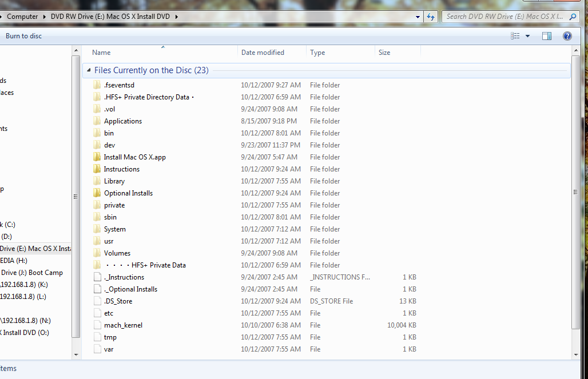Screen dimensions: 588x379
Task: Click the change your view icon
Action: click(x=515, y=36)
